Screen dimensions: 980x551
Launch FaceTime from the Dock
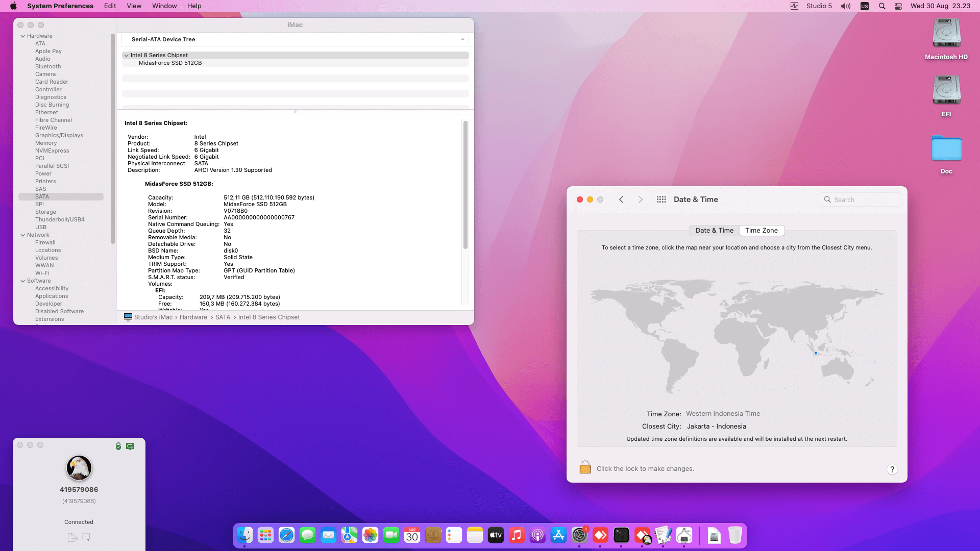[x=391, y=535]
